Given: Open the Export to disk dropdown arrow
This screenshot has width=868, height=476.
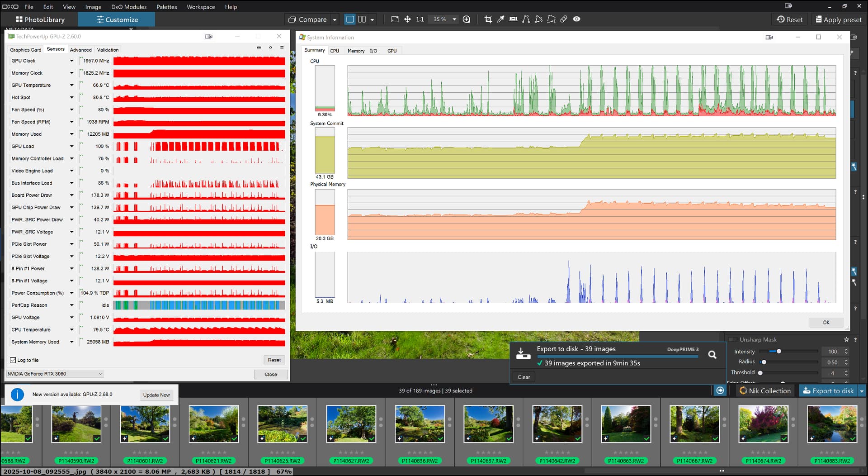Looking at the screenshot, I should (862, 391).
